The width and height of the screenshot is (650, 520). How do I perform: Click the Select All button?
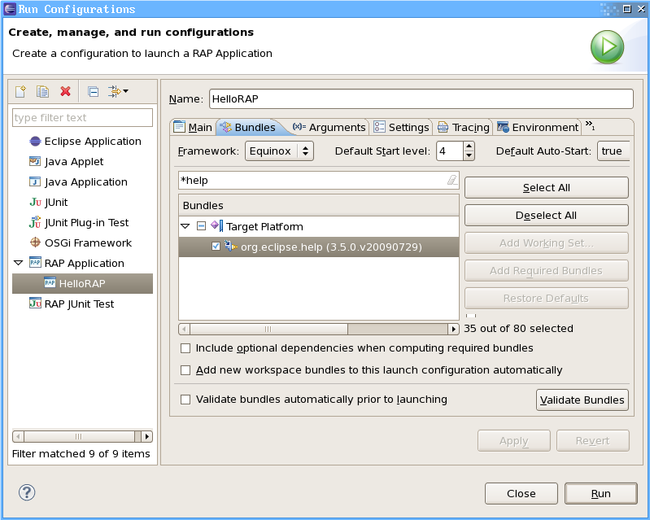click(x=546, y=188)
